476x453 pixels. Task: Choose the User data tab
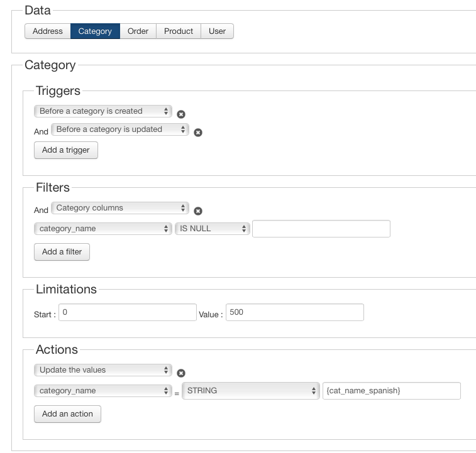click(x=217, y=31)
